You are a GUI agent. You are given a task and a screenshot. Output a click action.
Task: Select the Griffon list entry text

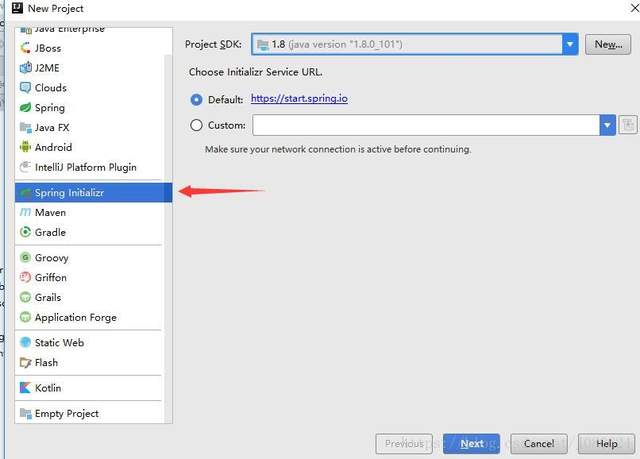pos(51,277)
